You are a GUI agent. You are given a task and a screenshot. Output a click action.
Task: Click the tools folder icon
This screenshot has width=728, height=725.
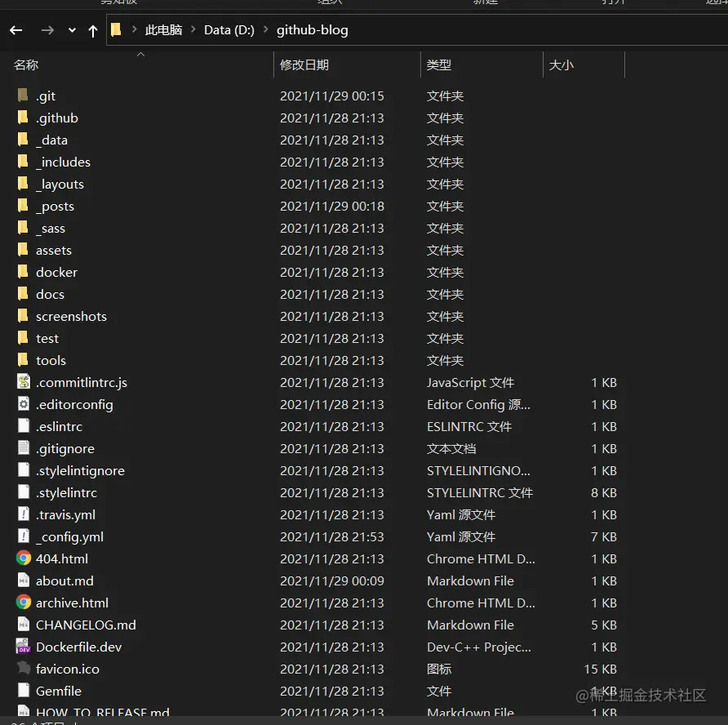pyautogui.click(x=23, y=359)
